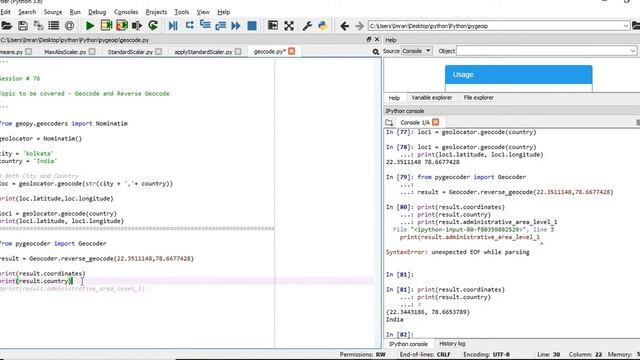Click the Open file folder icon
The height and width of the screenshot is (360, 640).
point(7,26)
